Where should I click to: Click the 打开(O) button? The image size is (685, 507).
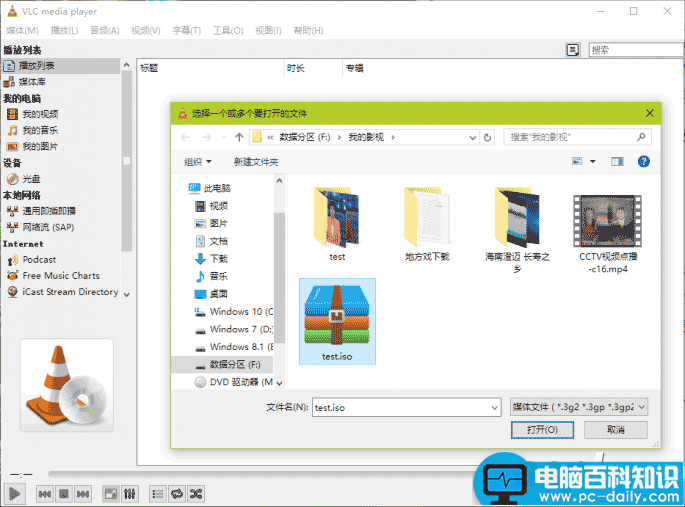(542, 430)
